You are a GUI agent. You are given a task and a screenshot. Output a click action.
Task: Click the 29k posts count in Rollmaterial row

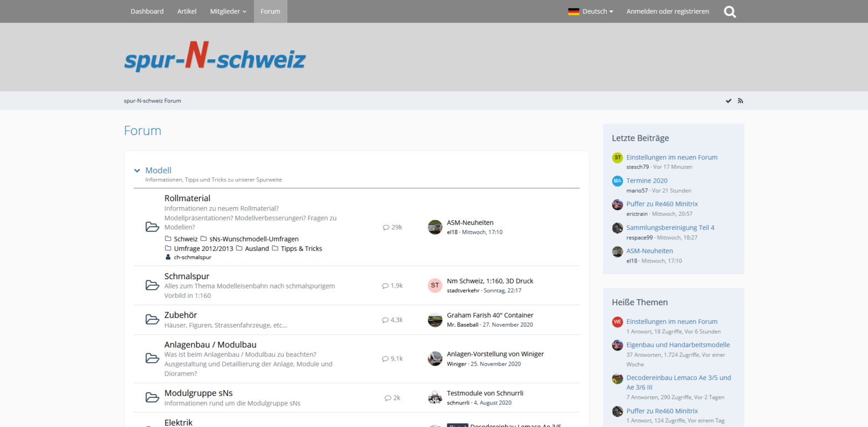coord(392,227)
